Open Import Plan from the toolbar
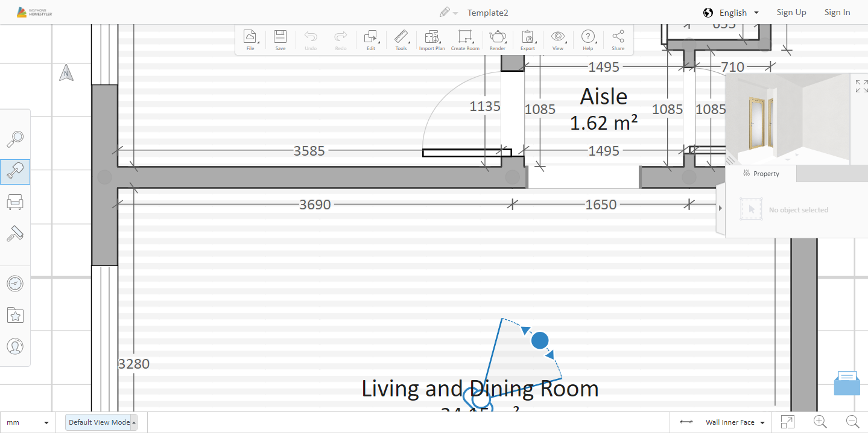The height and width of the screenshot is (435, 868). pyautogui.click(x=432, y=40)
